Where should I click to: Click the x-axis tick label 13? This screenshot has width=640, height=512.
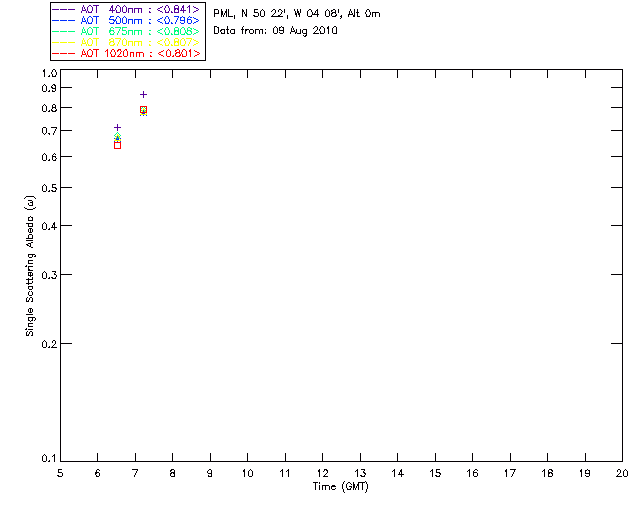click(360, 473)
